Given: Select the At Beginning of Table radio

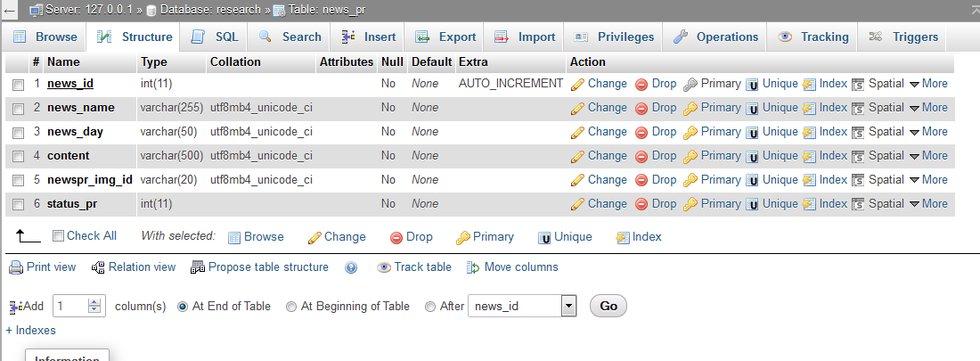Looking at the screenshot, I should point(291,307).
